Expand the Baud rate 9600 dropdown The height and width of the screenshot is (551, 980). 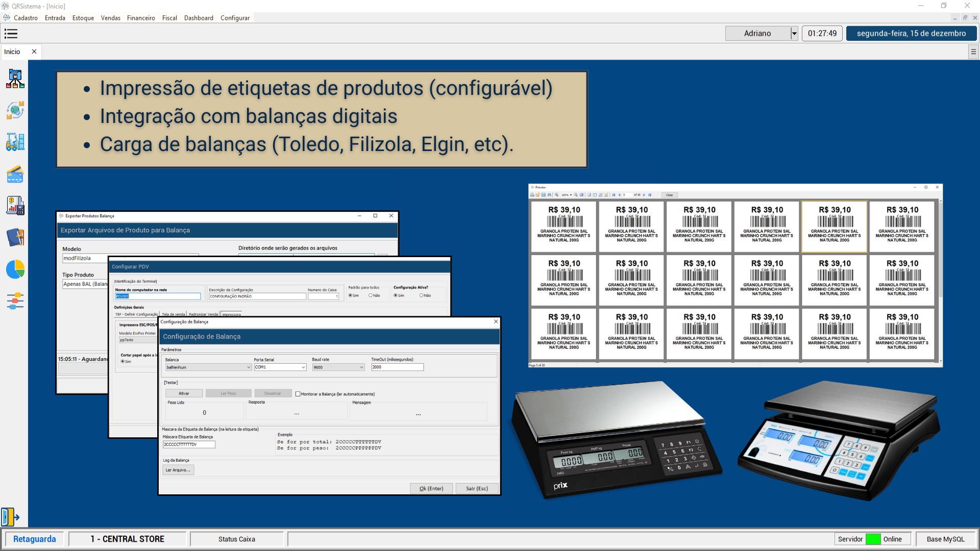pos(361,367)
